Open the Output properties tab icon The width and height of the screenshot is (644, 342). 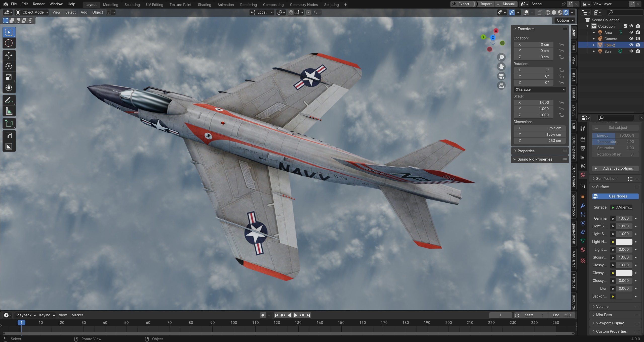(x=583, y=148)
